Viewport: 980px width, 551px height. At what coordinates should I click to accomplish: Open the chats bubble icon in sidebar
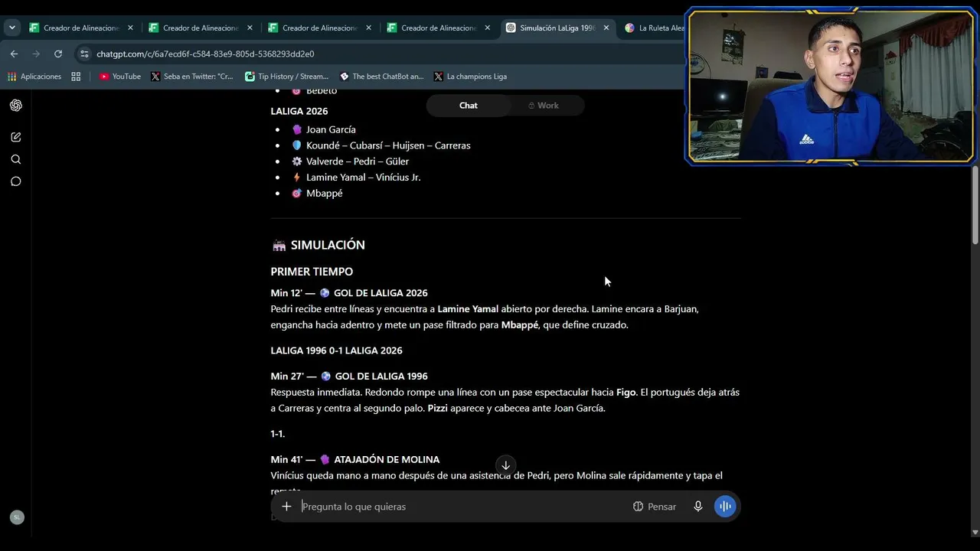tap(15, 181)
